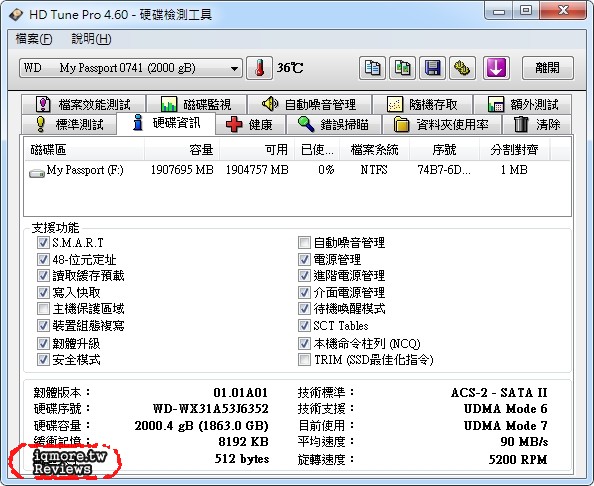Click the 檔案系統 column header
The image size is (594, 486).
pos(374,150)
